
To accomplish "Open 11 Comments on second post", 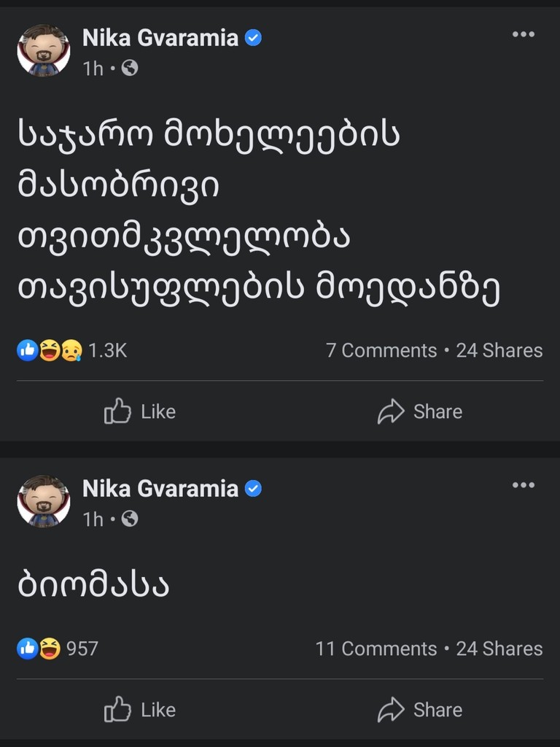I will [376, 649].
